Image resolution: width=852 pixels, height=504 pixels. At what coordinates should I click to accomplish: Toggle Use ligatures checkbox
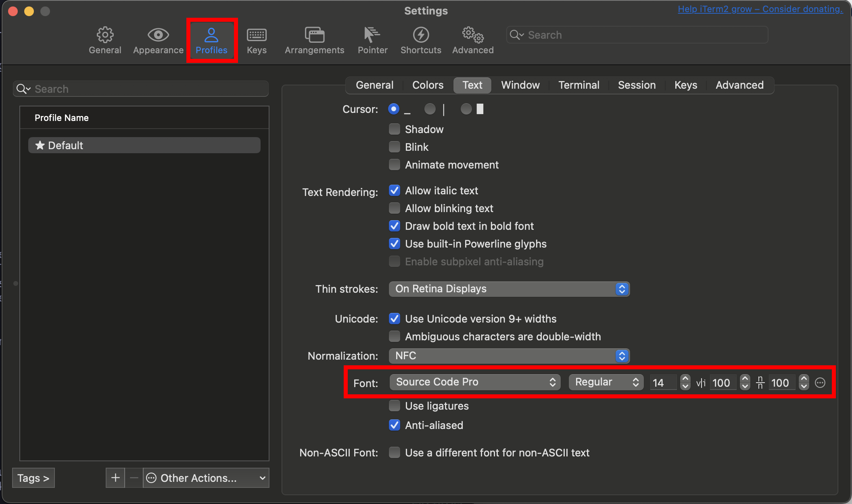pos(395,406)
